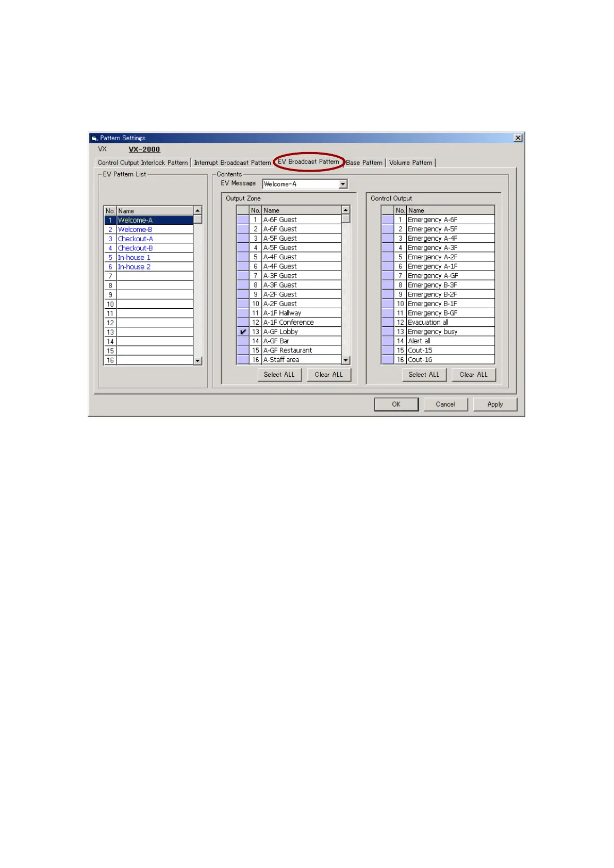This screenshot has width=614, height=868.
Task: Enable zone 5 A-4F Guest checkbox
Action: pyautogui.click(x=243, y=257)
